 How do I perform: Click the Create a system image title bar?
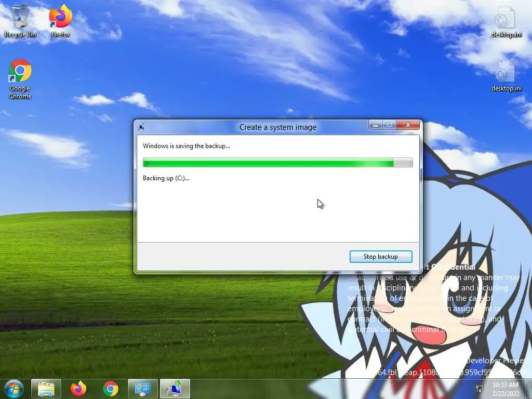278,127
